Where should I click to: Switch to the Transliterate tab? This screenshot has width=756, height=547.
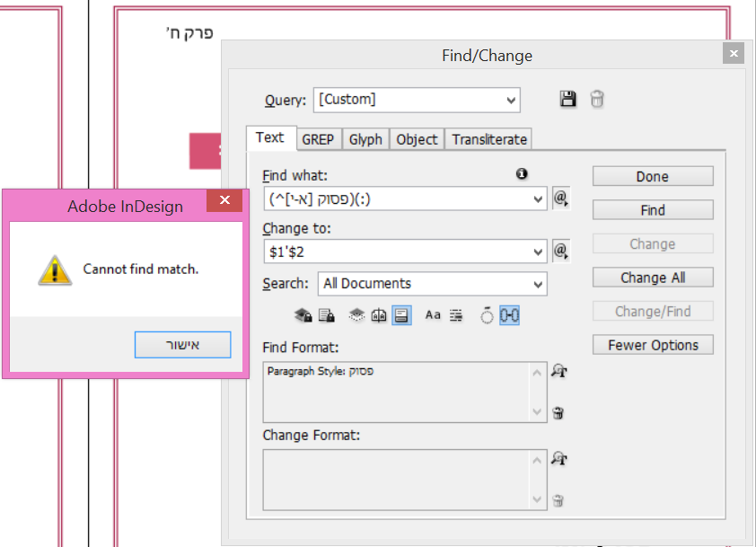pyautogui.click(x=489, y=139)
